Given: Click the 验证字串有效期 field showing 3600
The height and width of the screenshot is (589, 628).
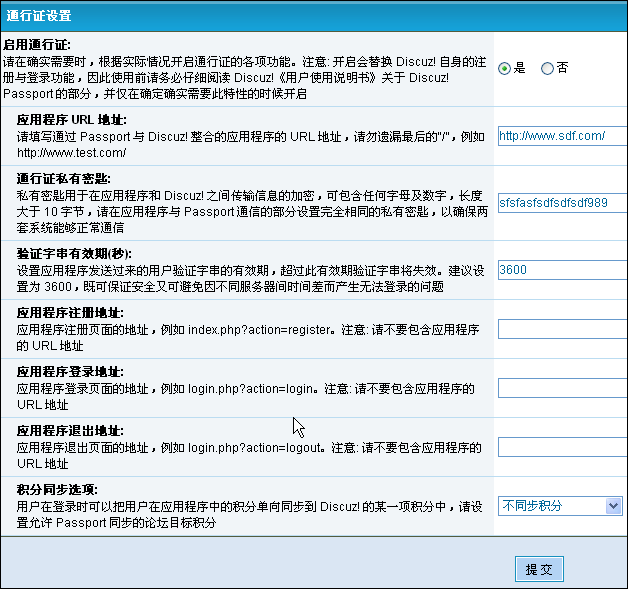Looking at the screenshot, I should coord(562,270).
